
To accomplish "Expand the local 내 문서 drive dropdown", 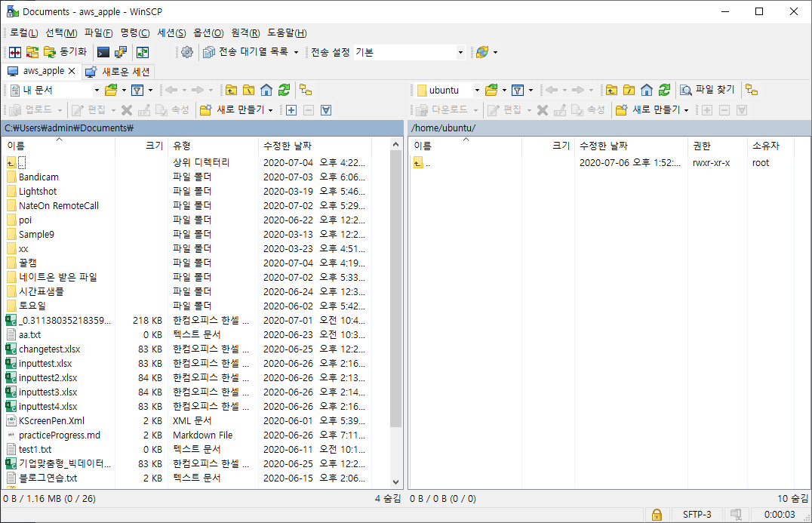I will point(97,90).
